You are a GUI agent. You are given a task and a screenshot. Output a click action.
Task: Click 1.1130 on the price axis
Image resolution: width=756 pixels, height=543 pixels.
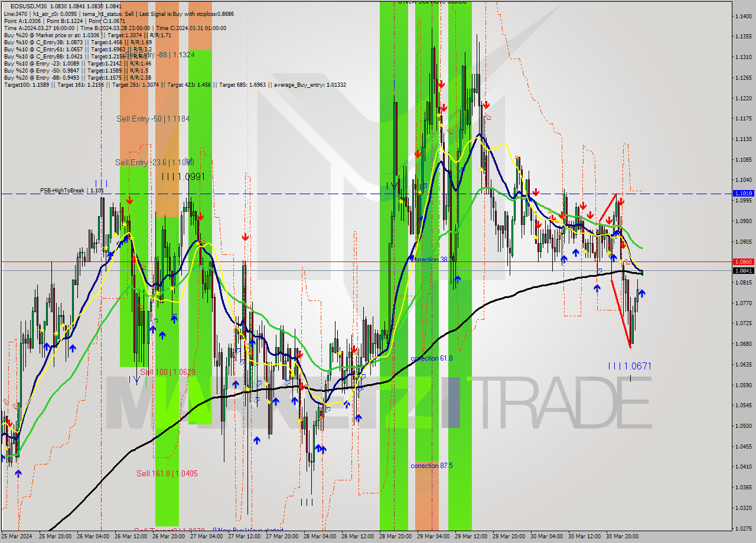click(x=743, y=139)
